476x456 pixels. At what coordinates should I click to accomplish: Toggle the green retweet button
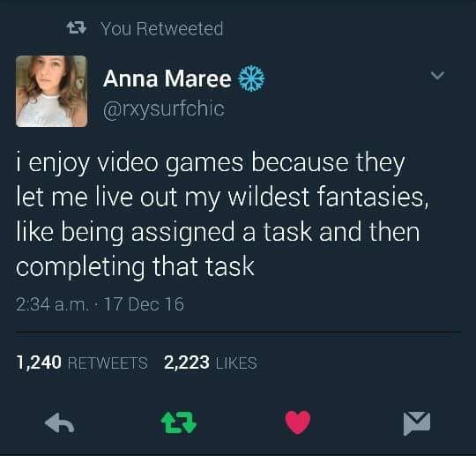(x=179, y=422)
